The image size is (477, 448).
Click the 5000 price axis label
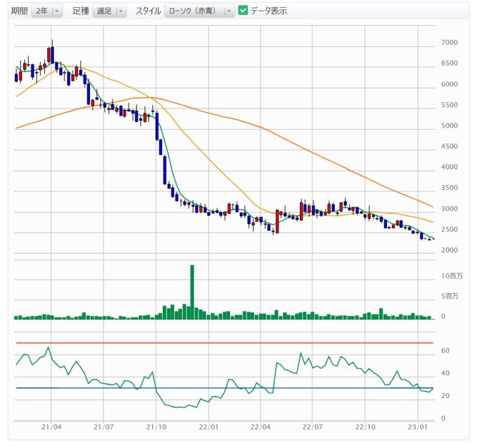pyautogui.click(x=450, y=126)
